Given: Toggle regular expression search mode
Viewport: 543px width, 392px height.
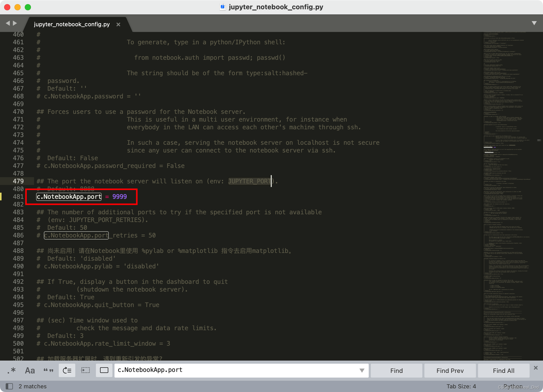Looking at the screenshot, I should point(12,371).
